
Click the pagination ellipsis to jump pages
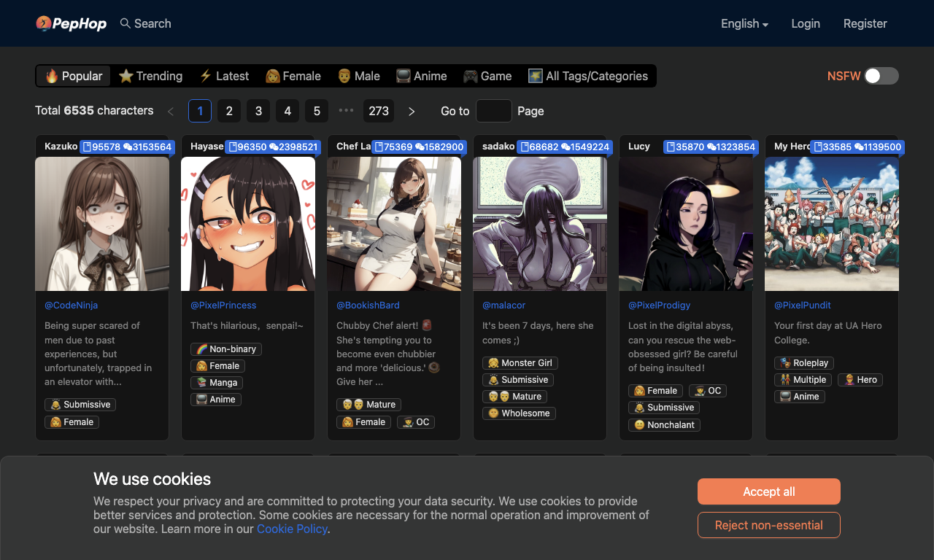(x=346, y=111)
